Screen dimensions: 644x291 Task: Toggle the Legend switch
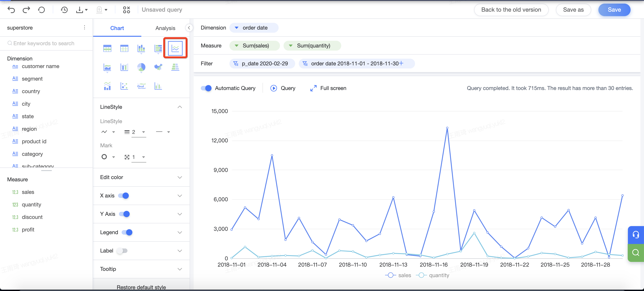[127, 232]
